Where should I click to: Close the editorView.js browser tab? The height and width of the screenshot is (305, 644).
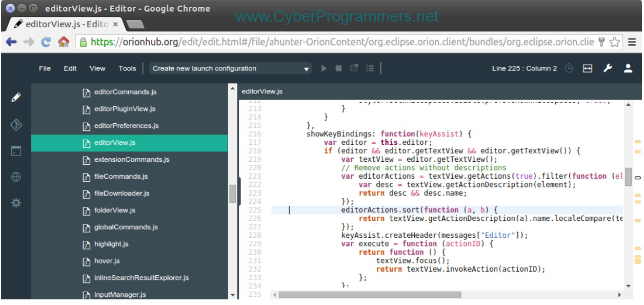[115, 24]
